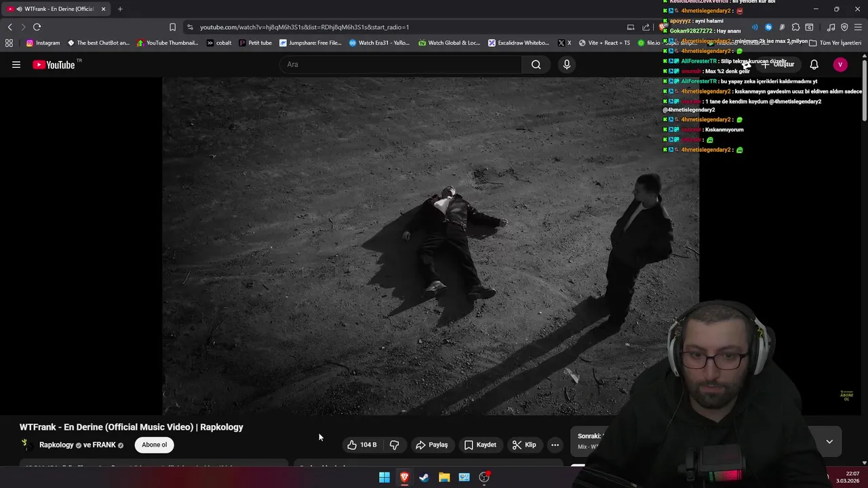The width and height of the screenshot is (868, 488).
Task: Open YouTube notifications bell
Action: 814,64
